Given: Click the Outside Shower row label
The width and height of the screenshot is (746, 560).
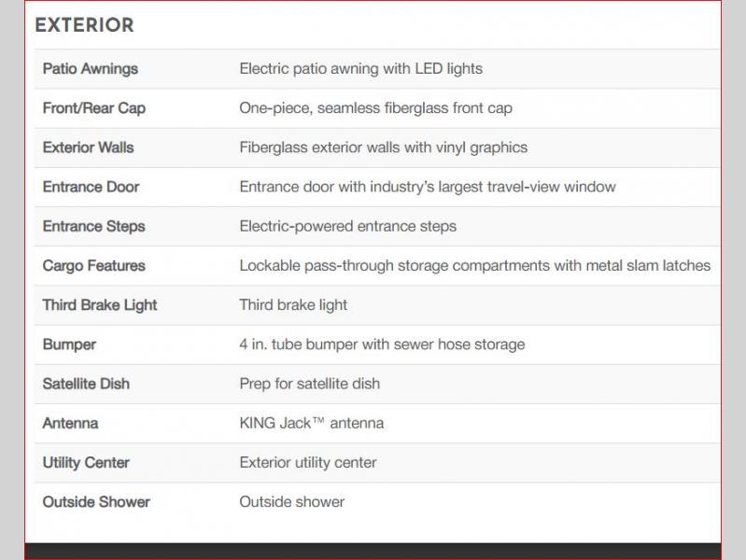Looking at the screenshot, I should click(x=96, y=502).
